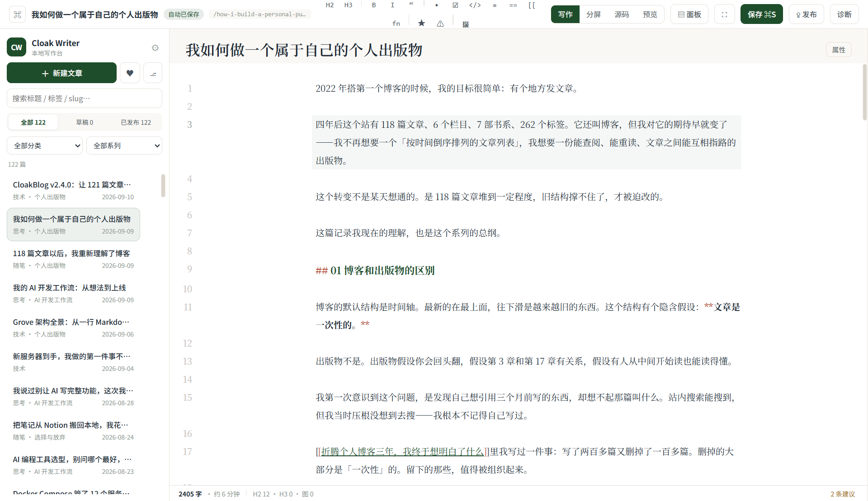Open the 2 条建议 suggestions in the status bar
868x501 pixels.
[843, 494]
